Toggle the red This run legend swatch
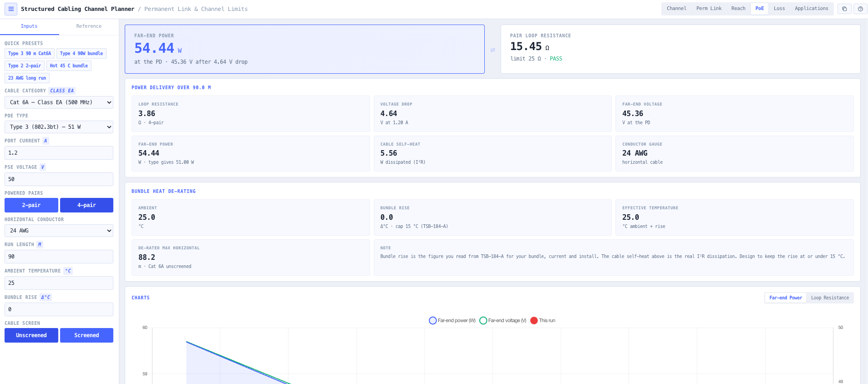Image resolution: width=868 pixels, height=384 pixels. coord(534,321)
